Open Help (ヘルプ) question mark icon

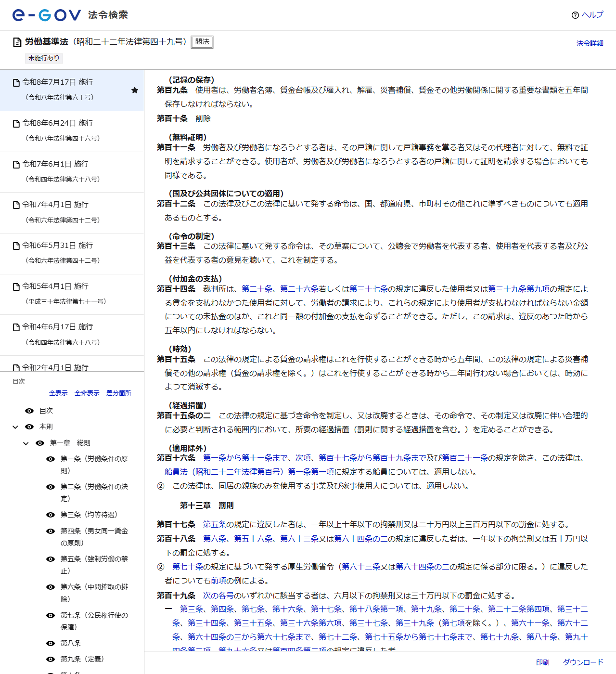pos(575,15)
